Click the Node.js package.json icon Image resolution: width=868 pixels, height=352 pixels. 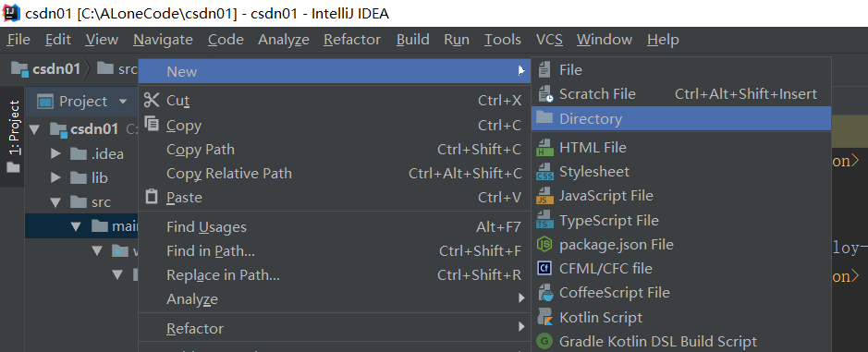[544, 244]
